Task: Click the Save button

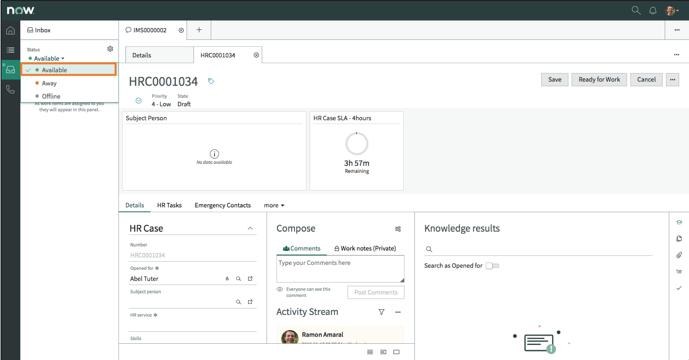Action: [x=555, y=80]
